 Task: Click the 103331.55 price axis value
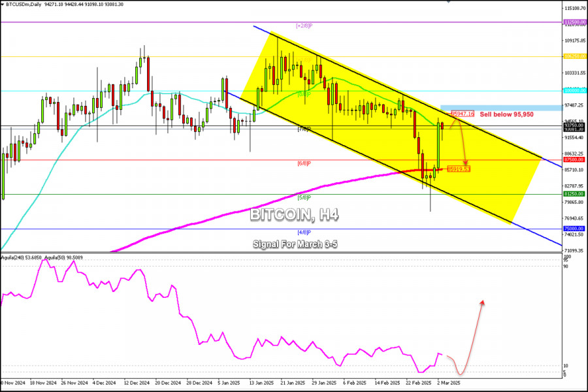575,73
